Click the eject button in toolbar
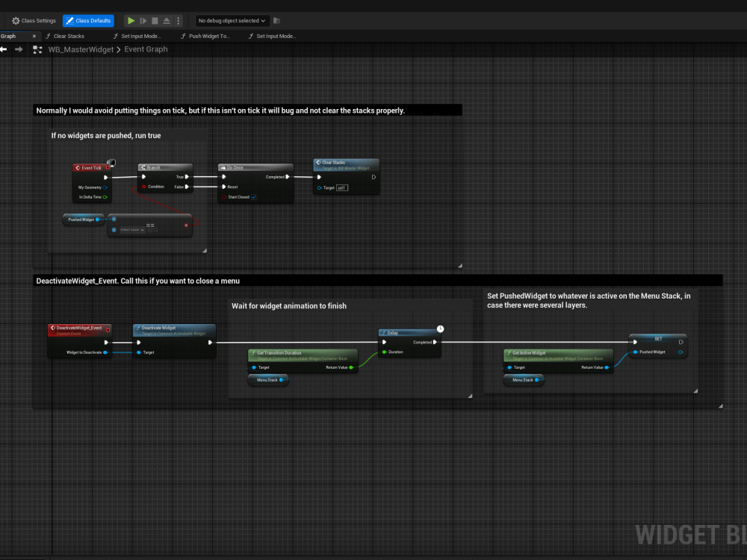Screen dimensions: 747x560 pyautogui.click(x=167, y=20)
